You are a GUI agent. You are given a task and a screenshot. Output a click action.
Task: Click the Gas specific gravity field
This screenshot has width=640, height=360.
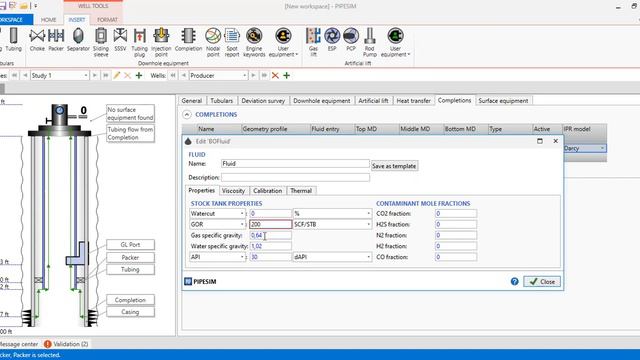click(270, 236)
